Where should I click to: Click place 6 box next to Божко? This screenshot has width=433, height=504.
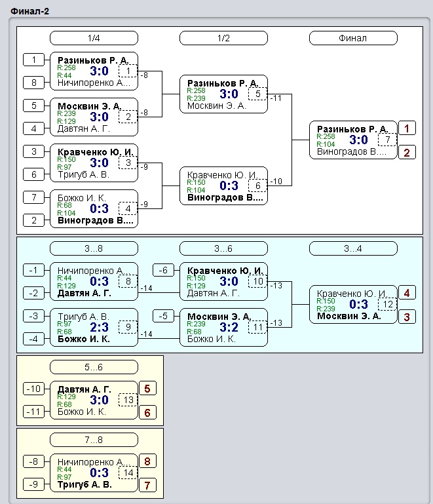[x=147, y=413]
